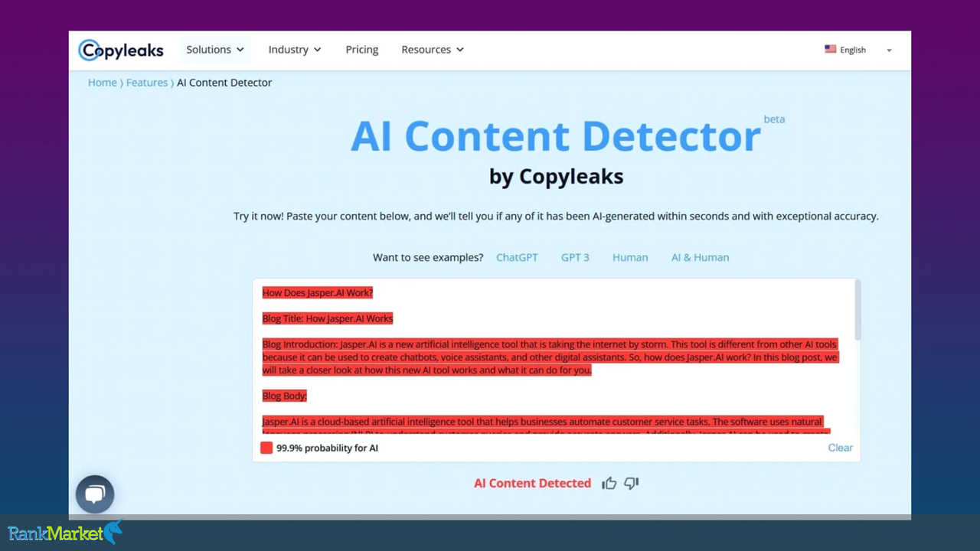This screenshot has height=551, width=980.
Task: Clear the pasted content
Action: tap(840, 448)
